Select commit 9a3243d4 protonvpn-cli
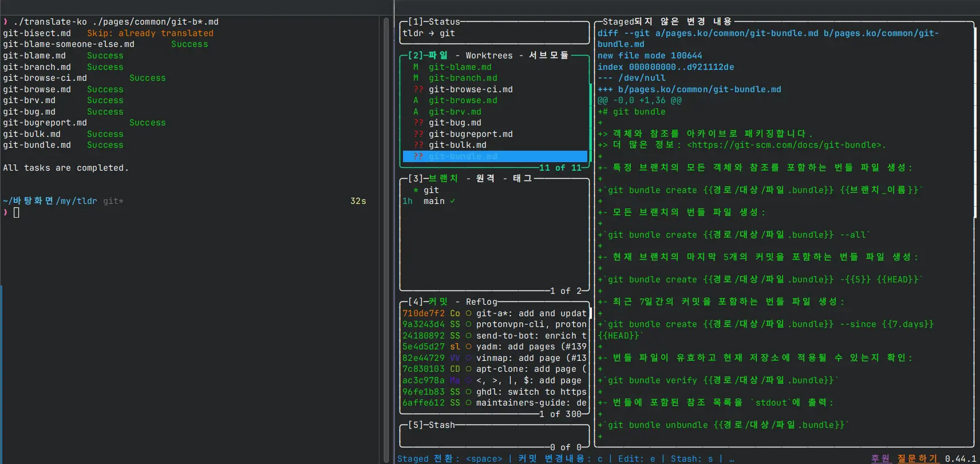Viewport: 980px width, 464px height. (x=495, y=324)
